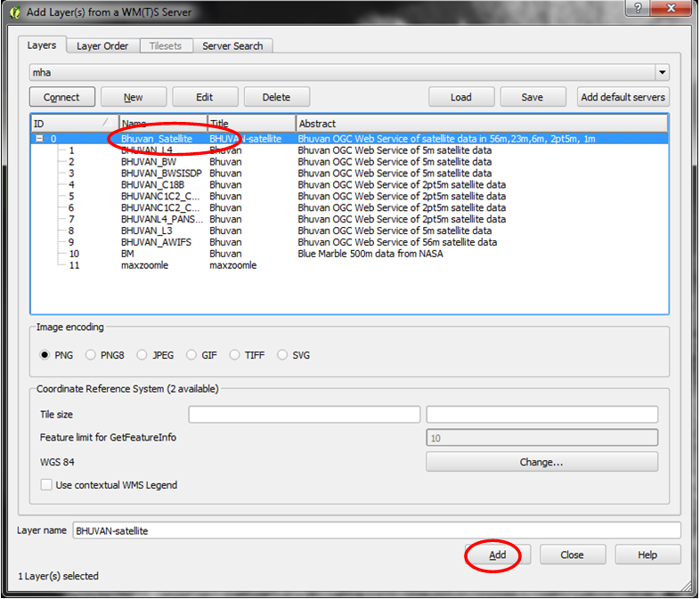The image size is (700, 599).
Task: Click the Edit connection button
Action: pos(205,97)
